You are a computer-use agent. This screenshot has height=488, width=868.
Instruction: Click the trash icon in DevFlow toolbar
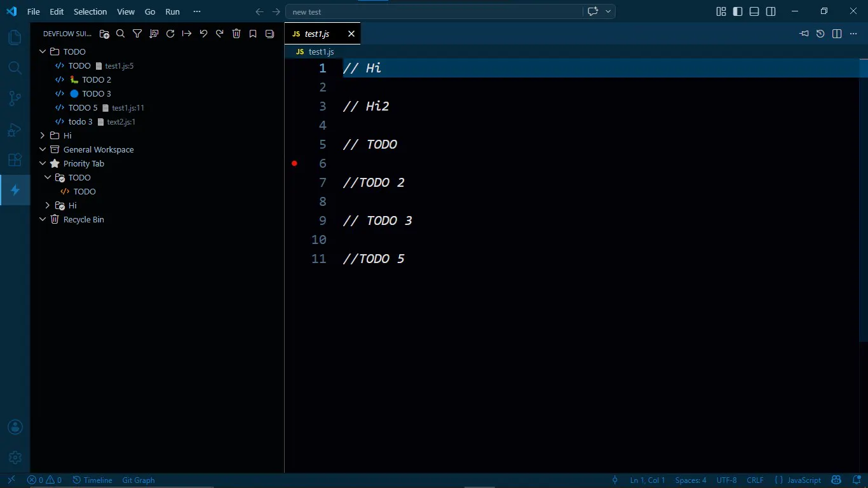point(236,34)
